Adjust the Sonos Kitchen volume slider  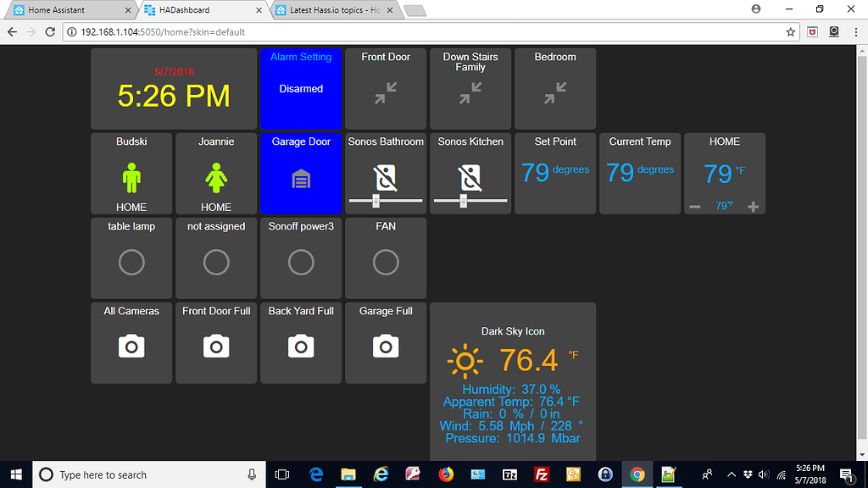click(465, 202)
